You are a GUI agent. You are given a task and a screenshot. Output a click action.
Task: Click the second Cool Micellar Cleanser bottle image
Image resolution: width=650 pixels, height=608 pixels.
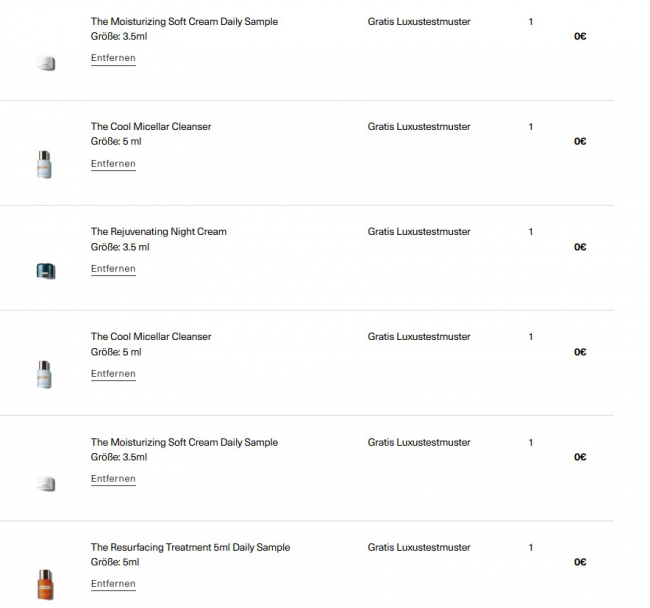(x=44, y=374)
